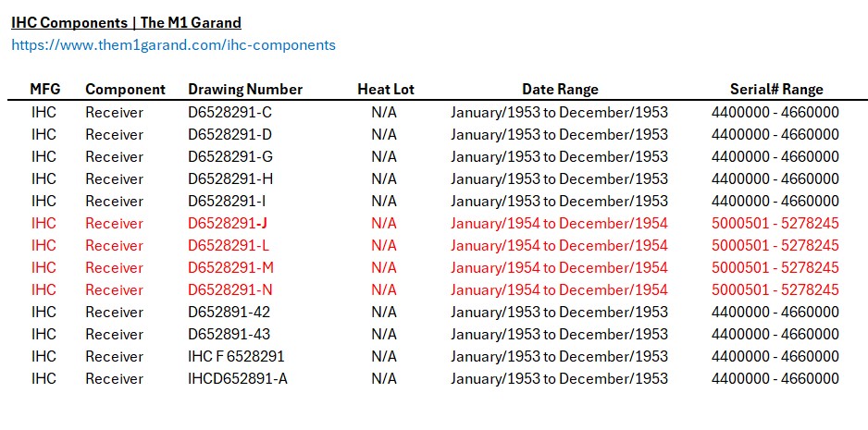Select the Serial# Range column header
The width and height of the screenshot is (868, 430).
click(x=776, y=89)
